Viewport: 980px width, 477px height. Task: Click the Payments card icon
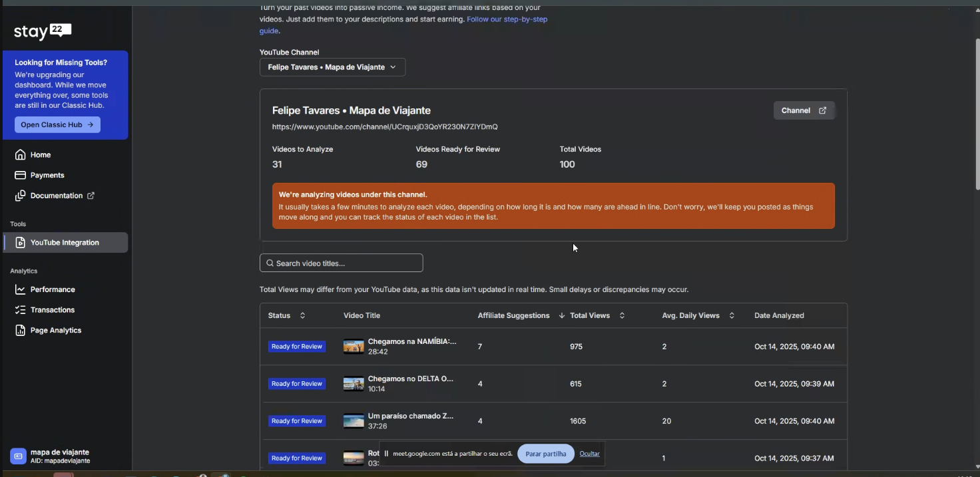[x=21, y=176]
